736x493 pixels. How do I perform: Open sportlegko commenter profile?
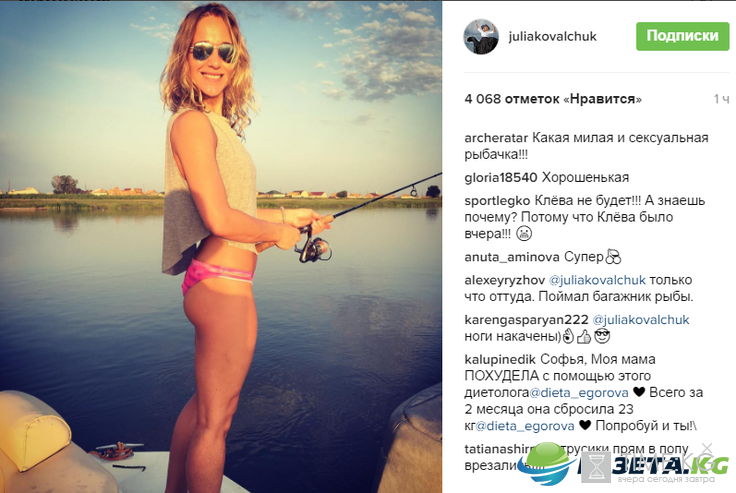click(x=497, y=201)
